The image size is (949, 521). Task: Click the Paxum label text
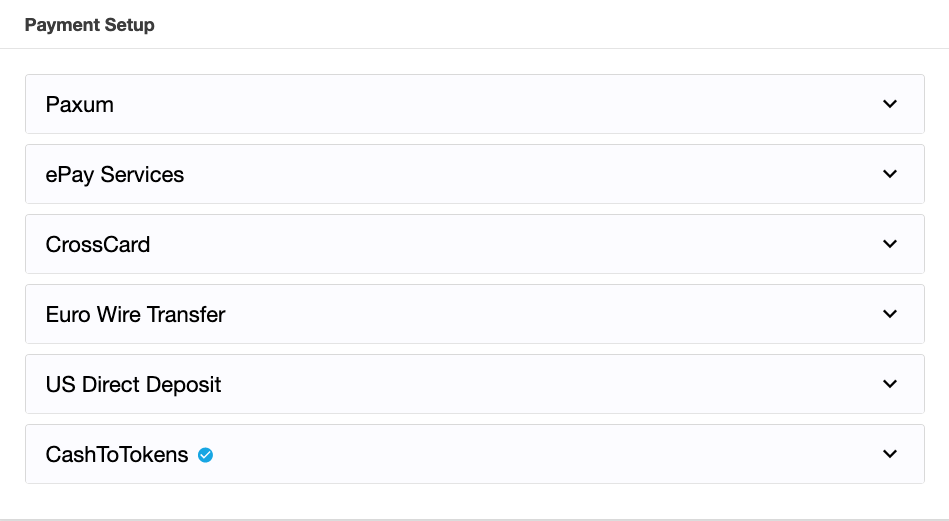(x=80, y=104)
